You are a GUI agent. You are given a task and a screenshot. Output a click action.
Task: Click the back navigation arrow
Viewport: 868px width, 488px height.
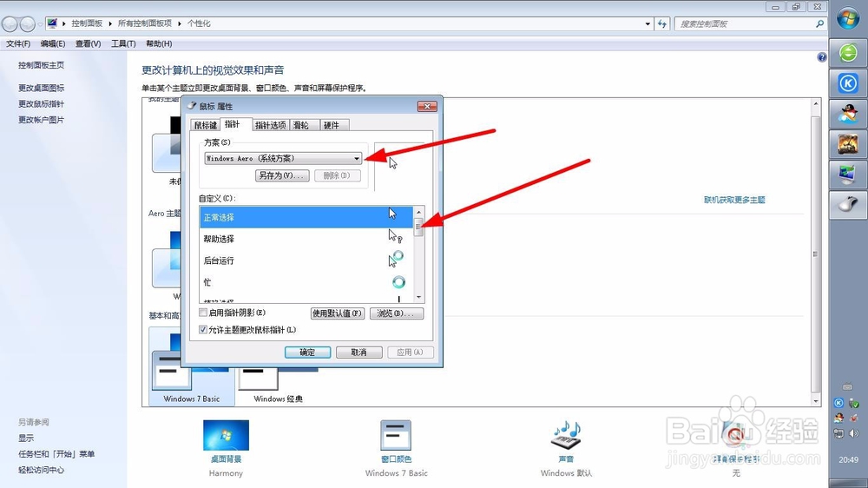point(10,23)
